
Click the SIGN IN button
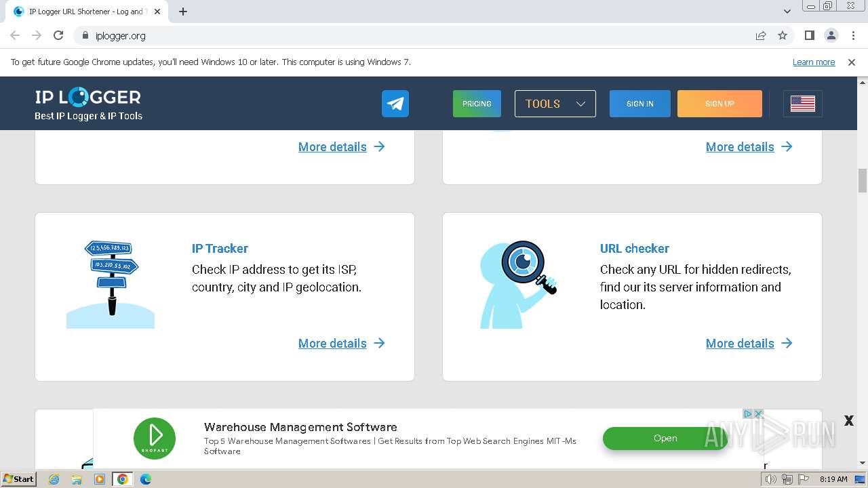tap(640, 104)
